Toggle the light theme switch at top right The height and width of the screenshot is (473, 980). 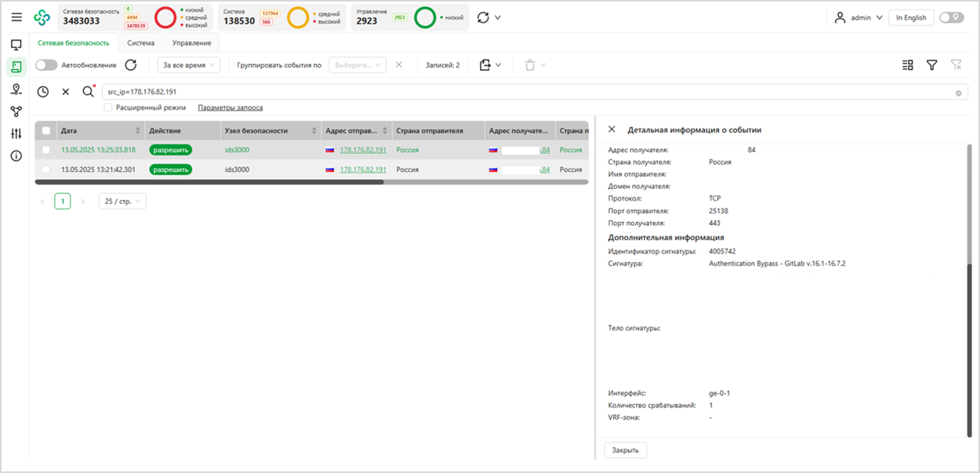pos(951,17)
